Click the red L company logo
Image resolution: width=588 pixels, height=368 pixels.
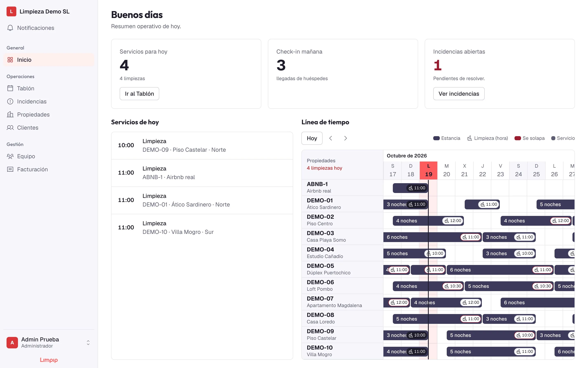click(11, 11)
